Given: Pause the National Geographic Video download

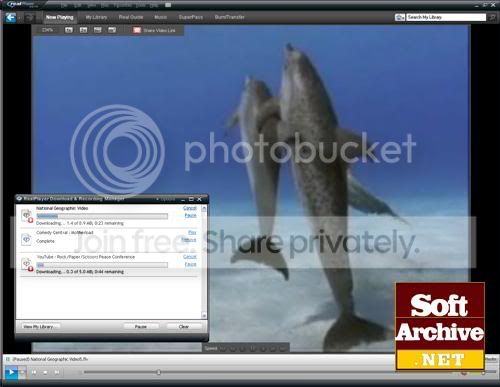Looking at the screenshot, I should pos(190,215).
